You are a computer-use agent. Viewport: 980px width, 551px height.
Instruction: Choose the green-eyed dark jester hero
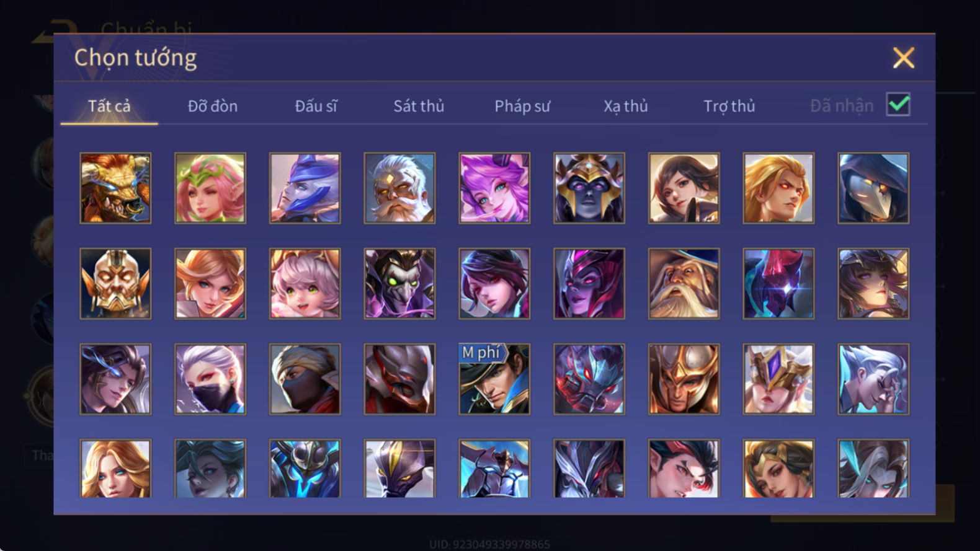coord(399,284)
